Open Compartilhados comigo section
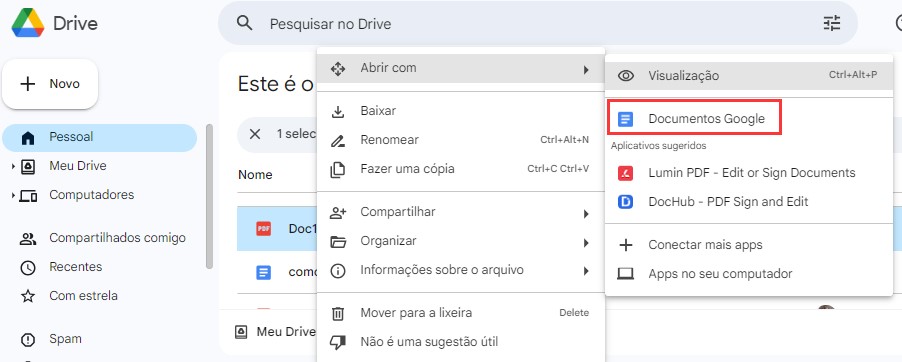Viewport: 902px width, 362px height. coord(117,238)
